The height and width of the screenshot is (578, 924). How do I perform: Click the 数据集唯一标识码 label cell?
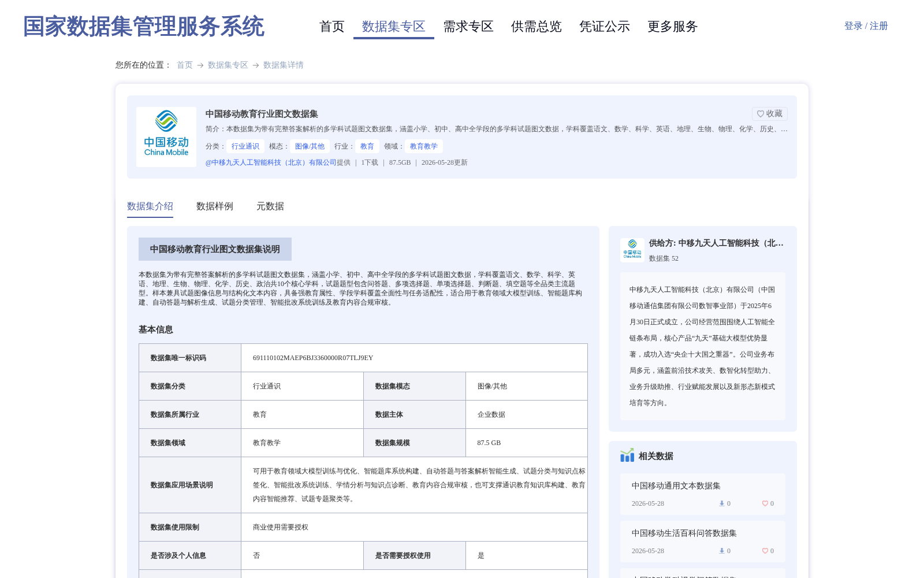click(190, 358)
